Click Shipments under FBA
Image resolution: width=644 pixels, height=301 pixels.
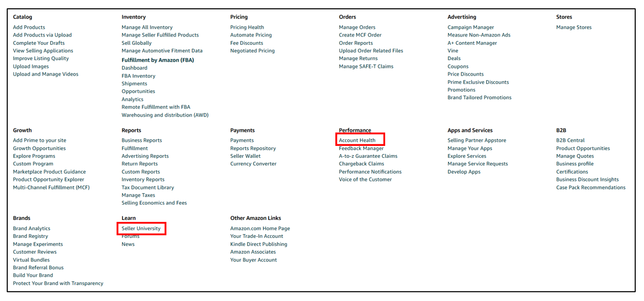pyautogui.click(x=135, y=84)
